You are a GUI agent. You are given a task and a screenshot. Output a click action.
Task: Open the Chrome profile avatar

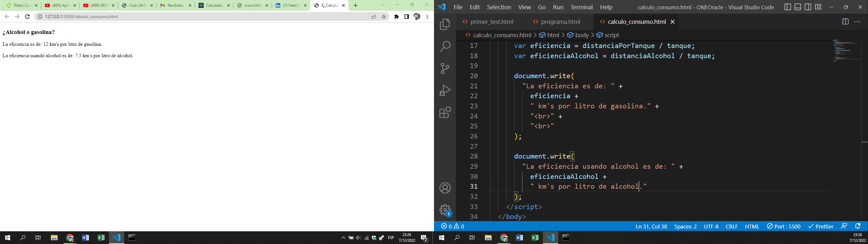417,17
